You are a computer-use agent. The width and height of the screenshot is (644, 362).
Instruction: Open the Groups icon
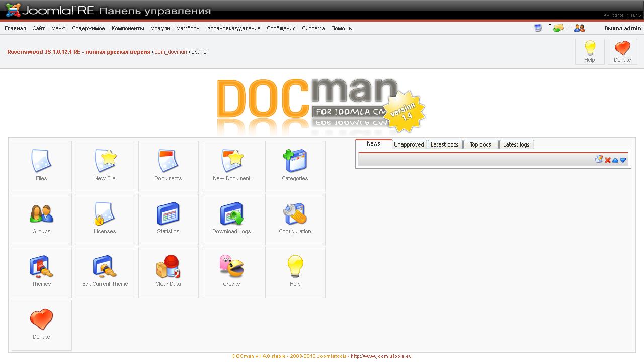(41, 219)
